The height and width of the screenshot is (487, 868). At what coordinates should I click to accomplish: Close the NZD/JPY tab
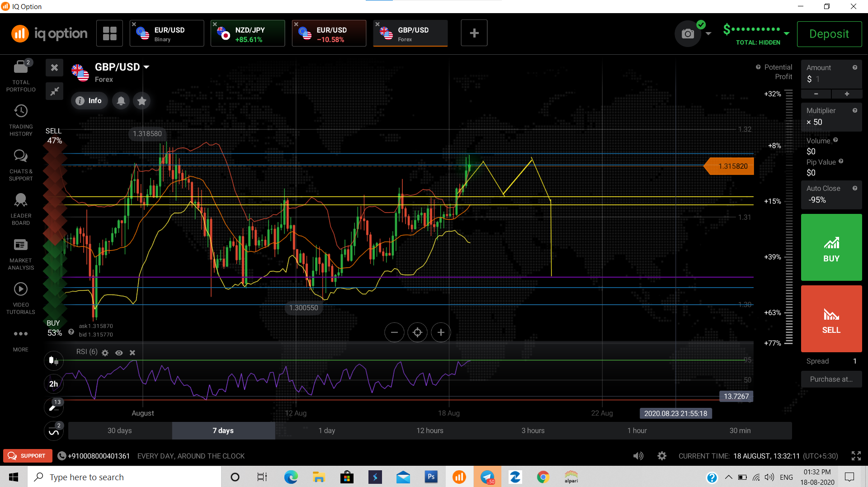coord(215,24)
